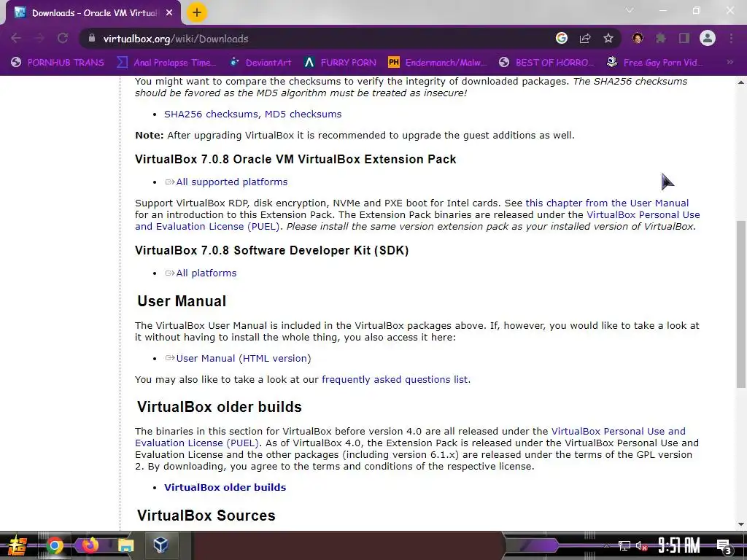This screenshot has height=560, width=747.
Task: Open the Endermanch/Malw... bookmark
Action: [438, 63]
